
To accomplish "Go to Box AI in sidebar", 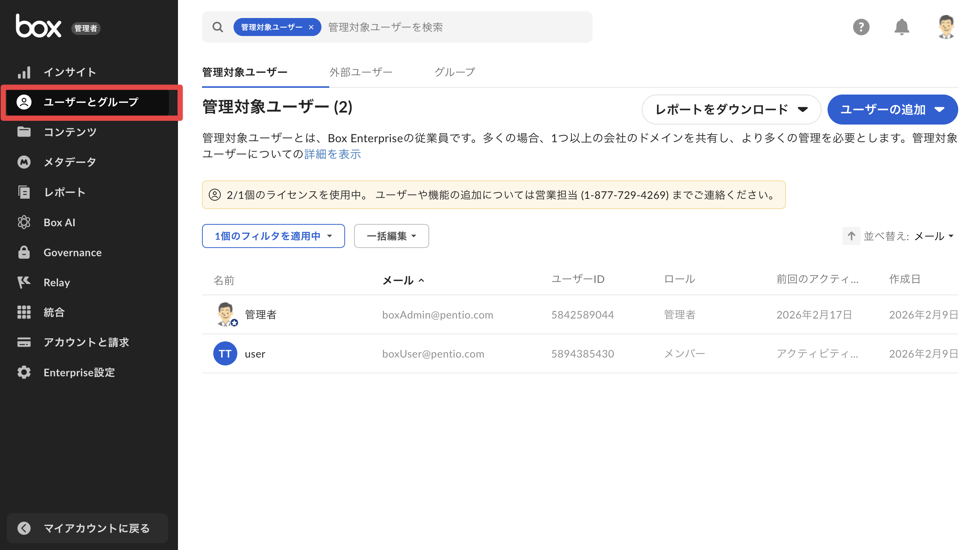I will click(x=88, y=222).
